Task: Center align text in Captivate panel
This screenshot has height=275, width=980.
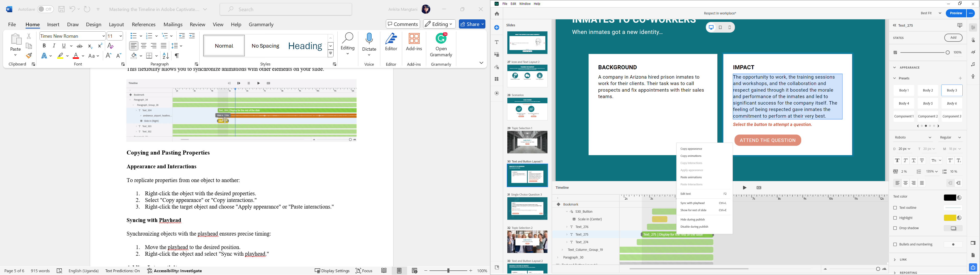Action: pyautogui.click(x=905, y=183)
